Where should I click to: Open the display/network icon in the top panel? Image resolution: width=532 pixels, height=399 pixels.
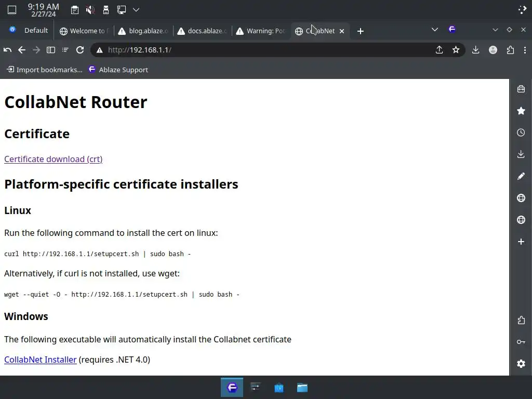122,10
